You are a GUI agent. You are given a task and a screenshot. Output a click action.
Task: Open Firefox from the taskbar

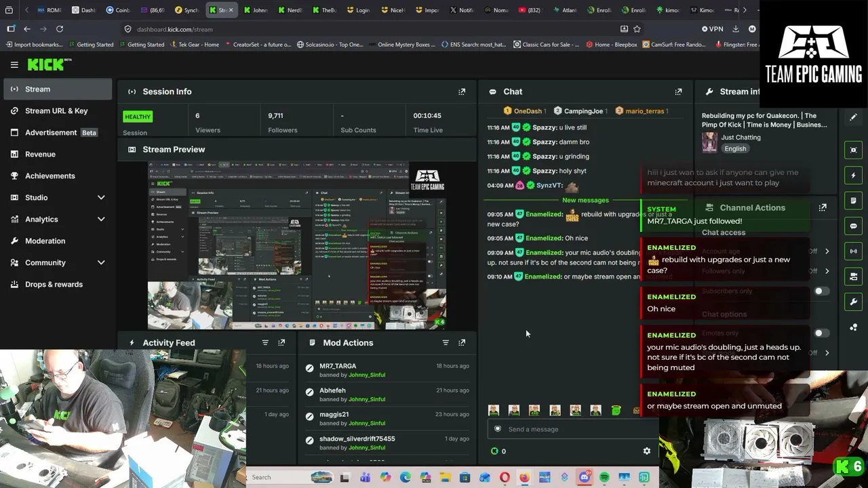(524, 477)
